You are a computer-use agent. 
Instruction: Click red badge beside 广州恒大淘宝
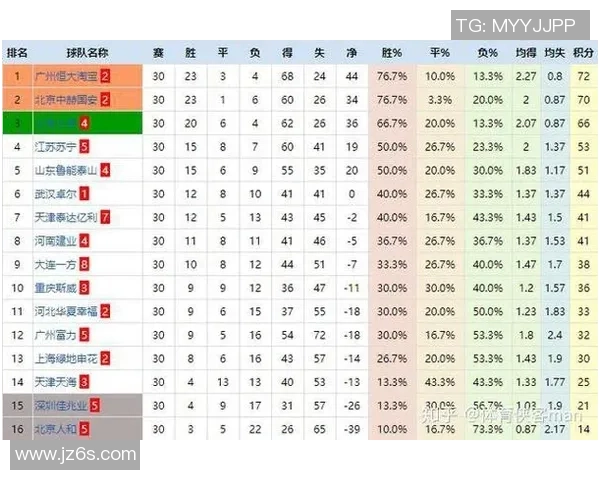105,76
